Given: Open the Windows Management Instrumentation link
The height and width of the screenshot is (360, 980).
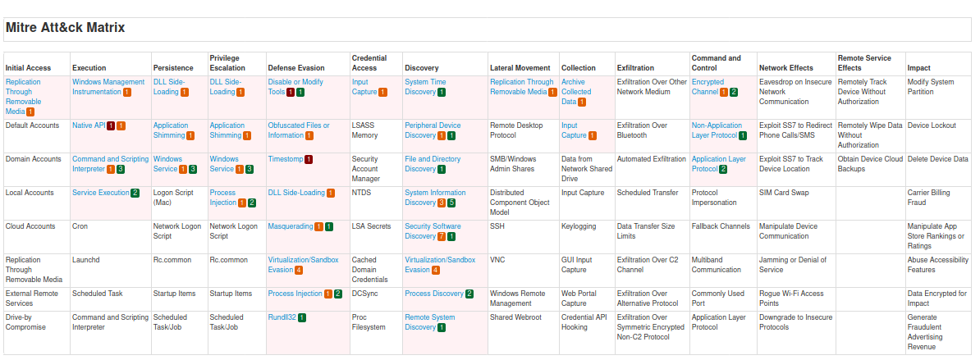Looking at the screenshot, I should tap(108, 87).
